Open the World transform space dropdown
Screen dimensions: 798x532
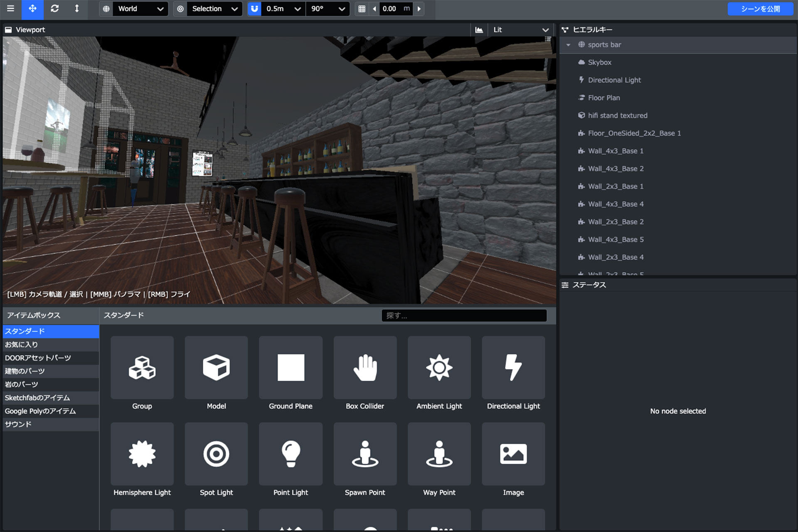[140, 9]
